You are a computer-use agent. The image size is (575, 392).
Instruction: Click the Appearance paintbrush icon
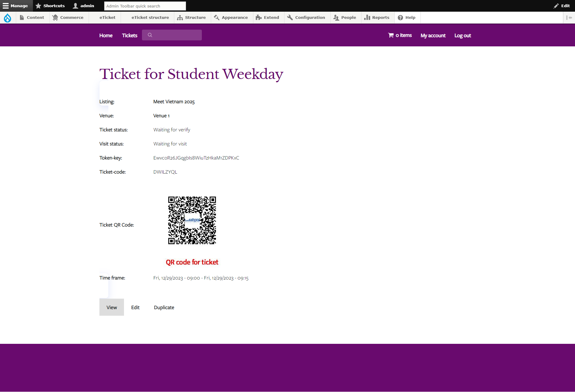216,17
